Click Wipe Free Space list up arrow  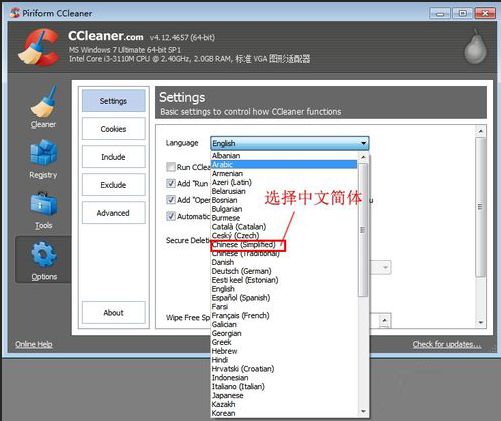(384, 320)
